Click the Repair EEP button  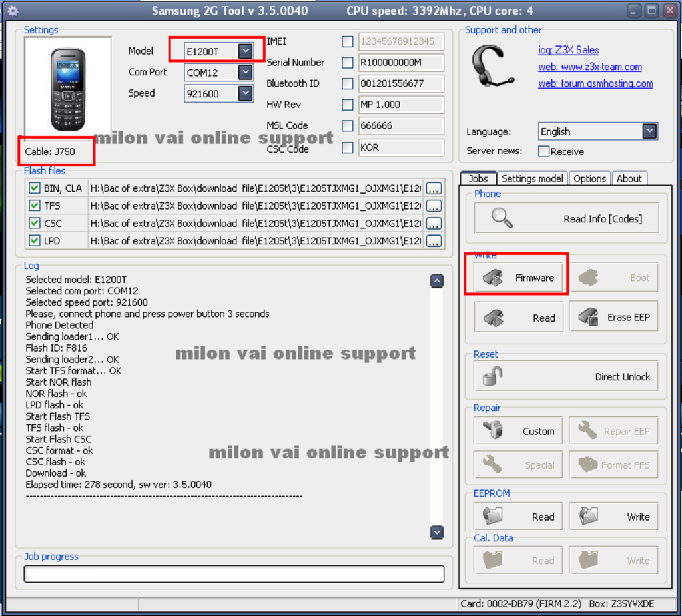(613, 431)
